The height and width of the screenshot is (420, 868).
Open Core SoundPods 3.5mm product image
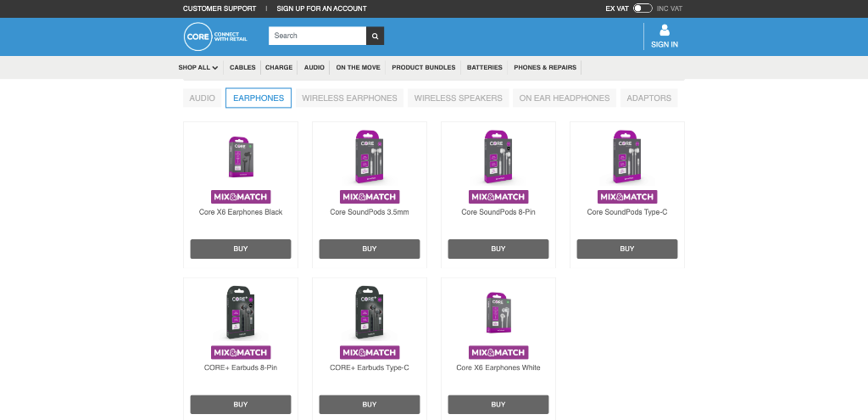370,157
